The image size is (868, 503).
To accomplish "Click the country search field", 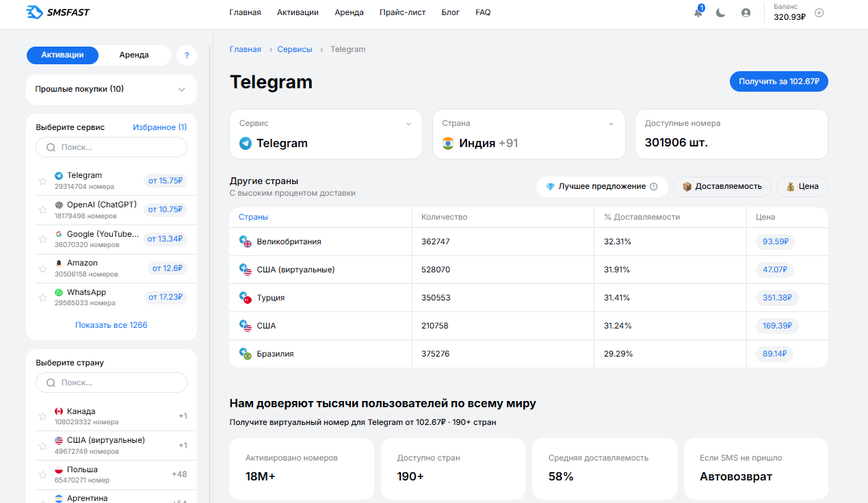I will (x=111, y=383).
